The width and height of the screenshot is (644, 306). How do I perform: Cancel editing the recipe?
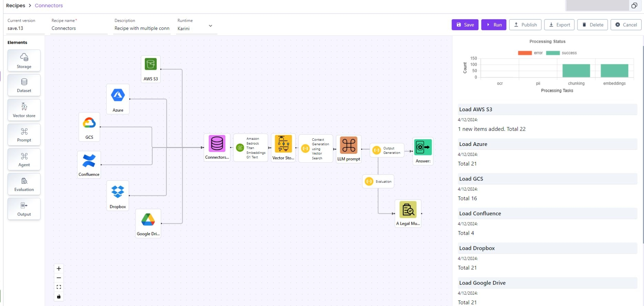pyautogui.click(x=626, y=25)
